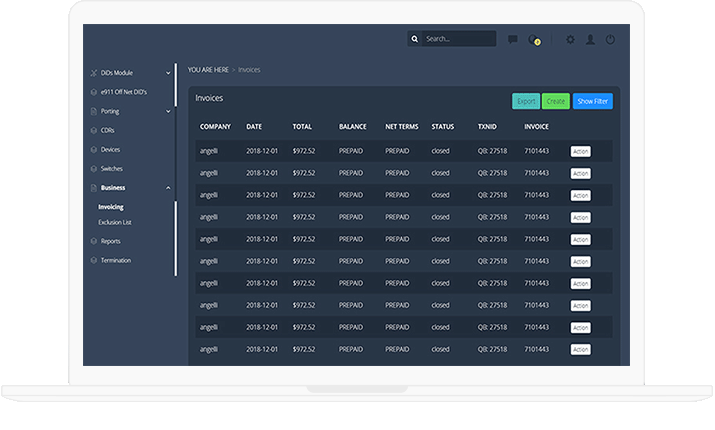Expand the Porting menu chevron
The width and height of the screenshot is (715, 430).
click(x=168, y=111)
